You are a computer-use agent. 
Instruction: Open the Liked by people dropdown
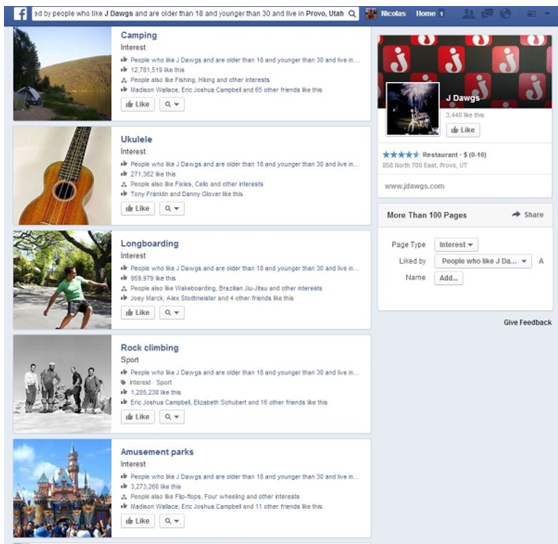click(483, 261)
